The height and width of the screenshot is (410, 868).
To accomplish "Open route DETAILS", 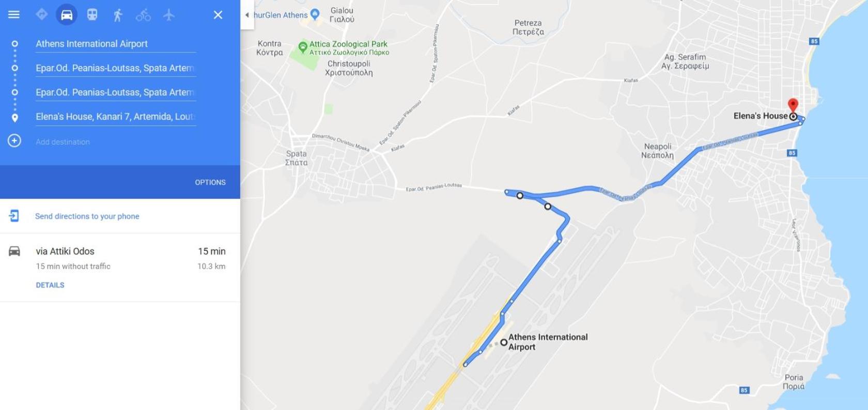I will click(50, 285).
